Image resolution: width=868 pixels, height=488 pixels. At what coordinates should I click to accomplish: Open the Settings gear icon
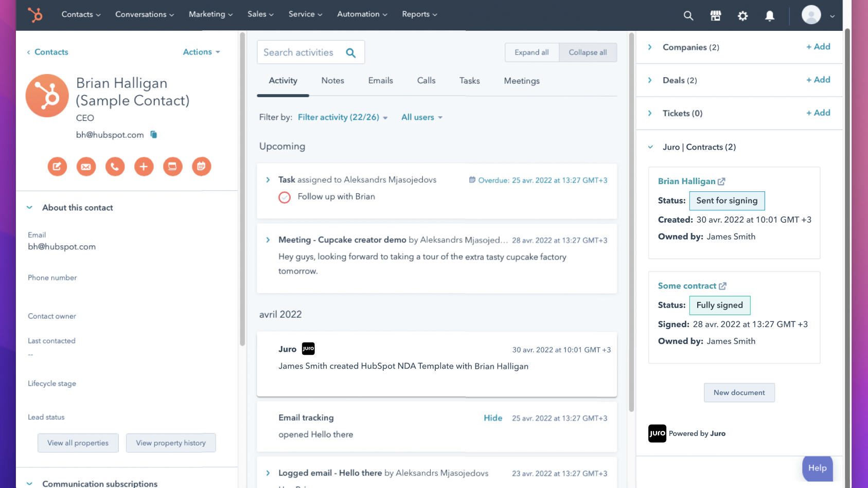pyautogui.click(x=742, y=15)
